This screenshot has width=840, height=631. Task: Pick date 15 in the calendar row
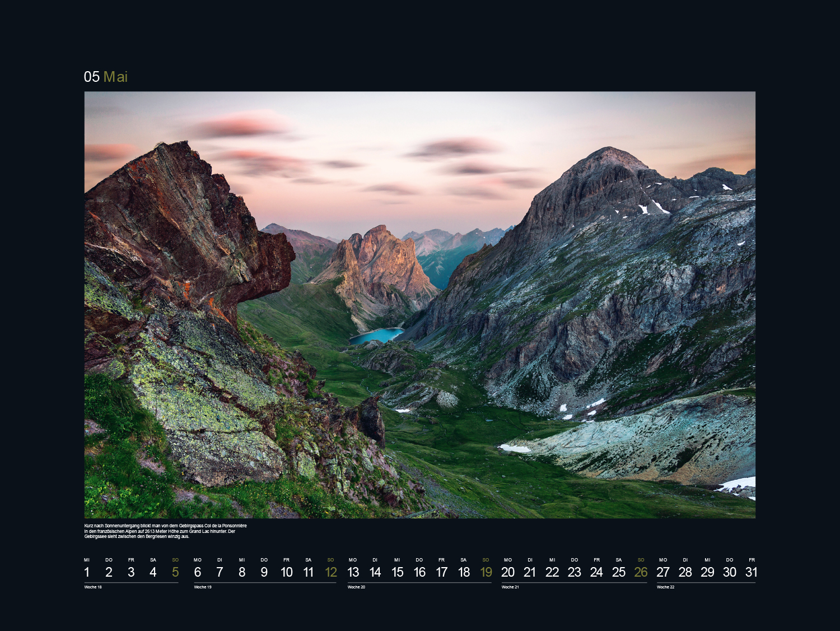click(x=397, y=572)
